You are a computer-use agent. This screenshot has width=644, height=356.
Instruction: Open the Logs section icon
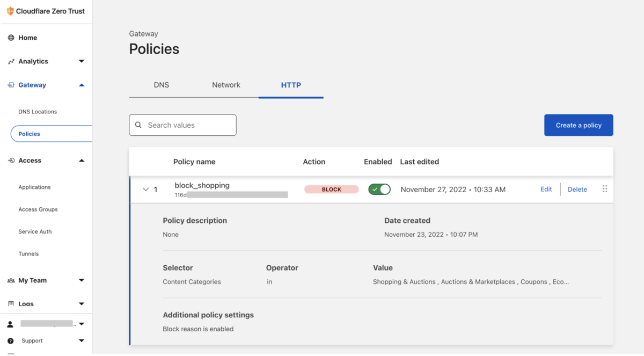tap(11, 303)
